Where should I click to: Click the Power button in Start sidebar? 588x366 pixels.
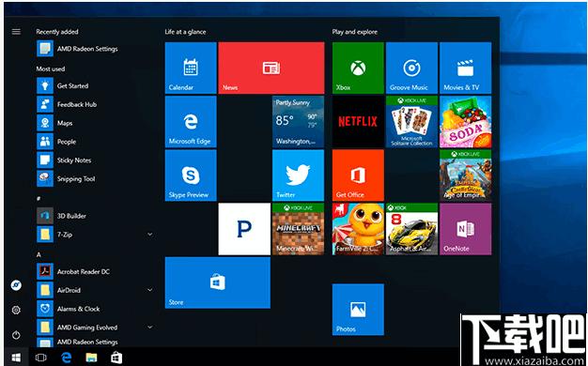[x=16, y=335]
